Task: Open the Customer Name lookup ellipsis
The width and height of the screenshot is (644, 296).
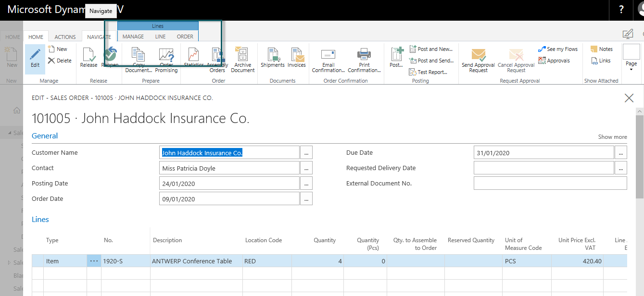Action: click(306, 152)
